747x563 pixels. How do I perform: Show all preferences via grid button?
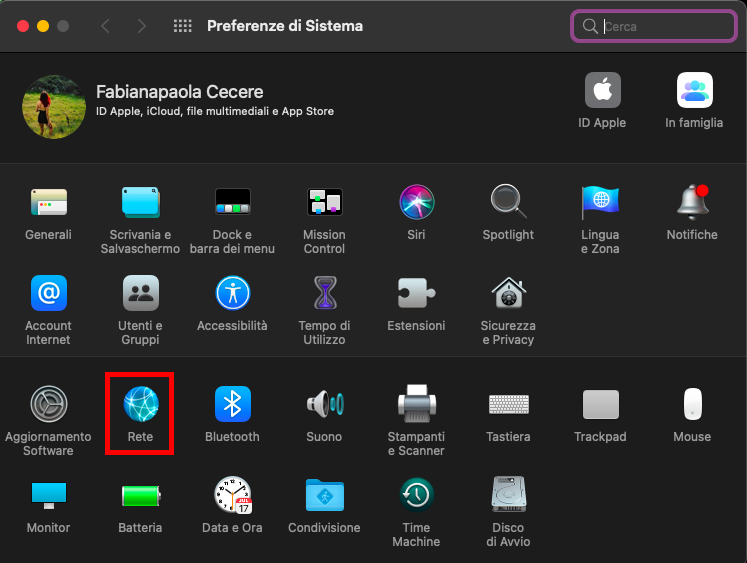pos(182,26)
